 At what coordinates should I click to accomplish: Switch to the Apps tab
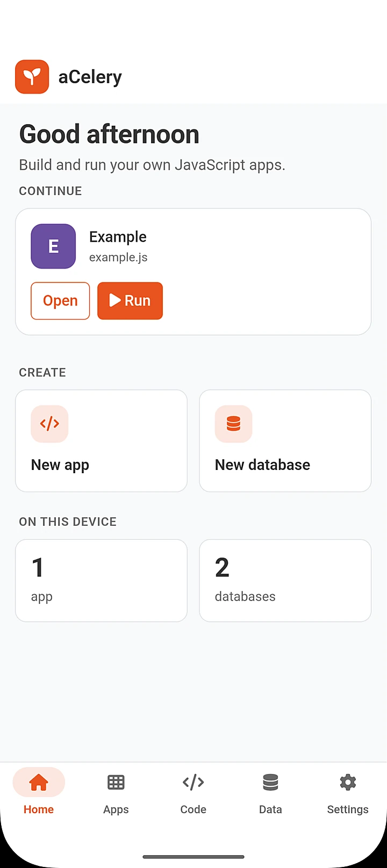click(x=116, y=793)
